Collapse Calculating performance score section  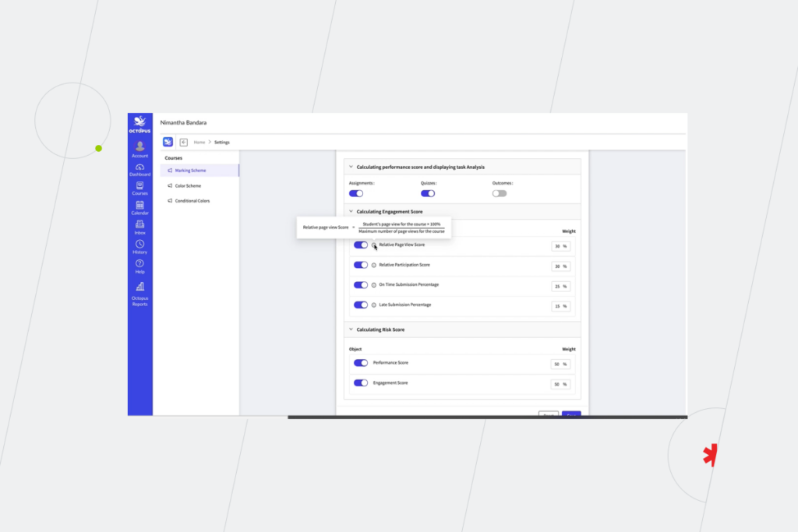[x=351, y=167]
